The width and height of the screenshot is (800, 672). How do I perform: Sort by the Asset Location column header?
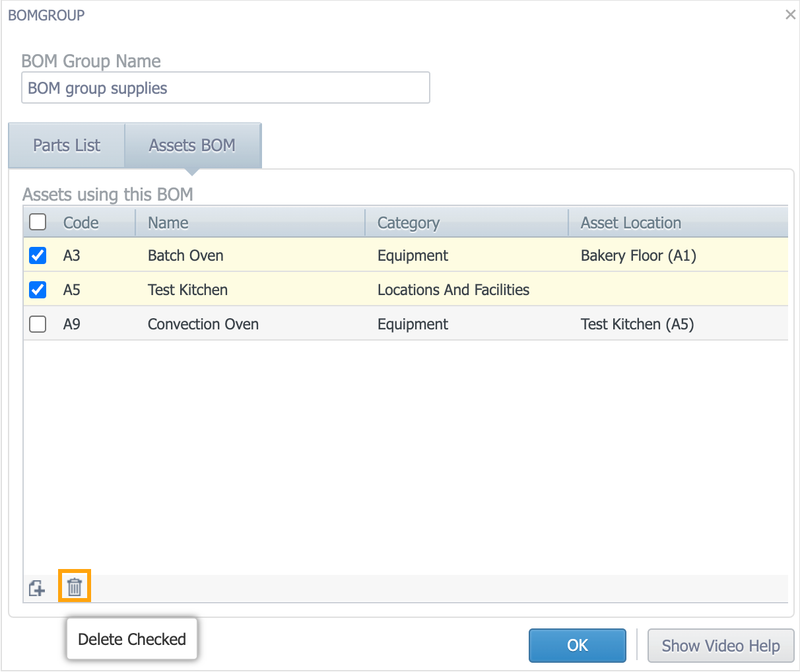(x=631, y=222)
